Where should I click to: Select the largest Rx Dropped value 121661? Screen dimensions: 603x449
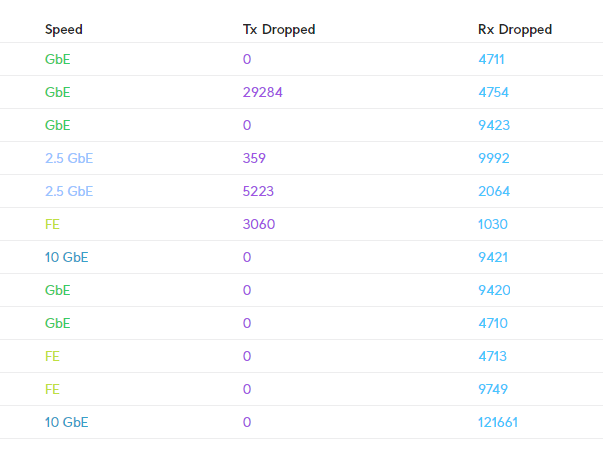498,422
